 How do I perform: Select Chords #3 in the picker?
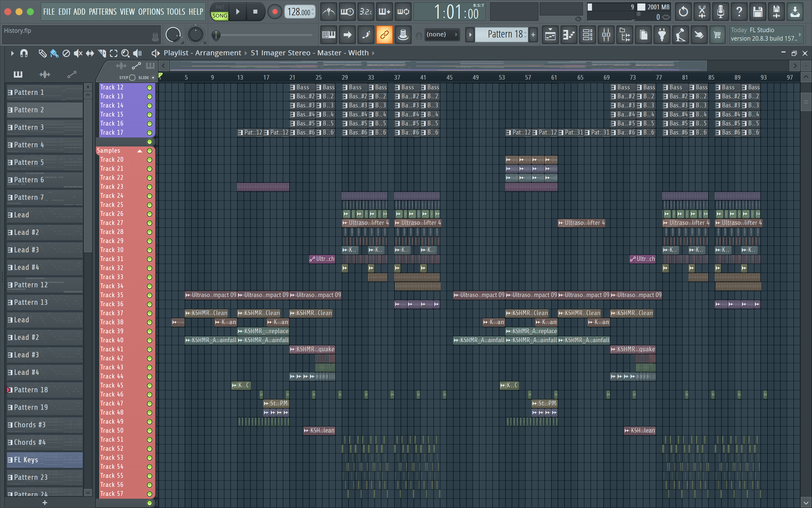pos(45,425)
